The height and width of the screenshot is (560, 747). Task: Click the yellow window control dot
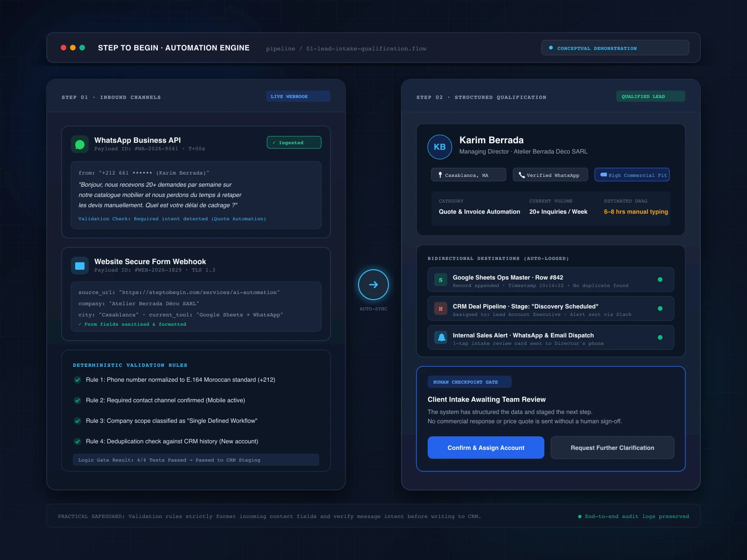73,48
